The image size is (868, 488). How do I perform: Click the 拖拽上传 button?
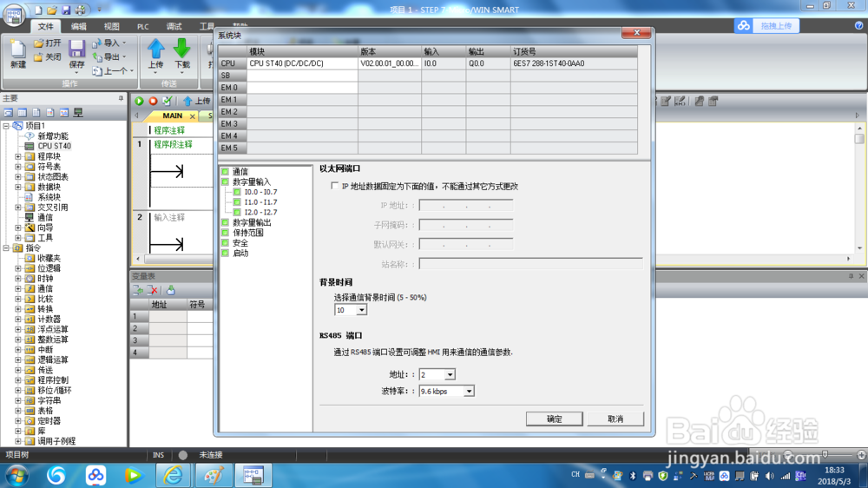click(775, 25)
